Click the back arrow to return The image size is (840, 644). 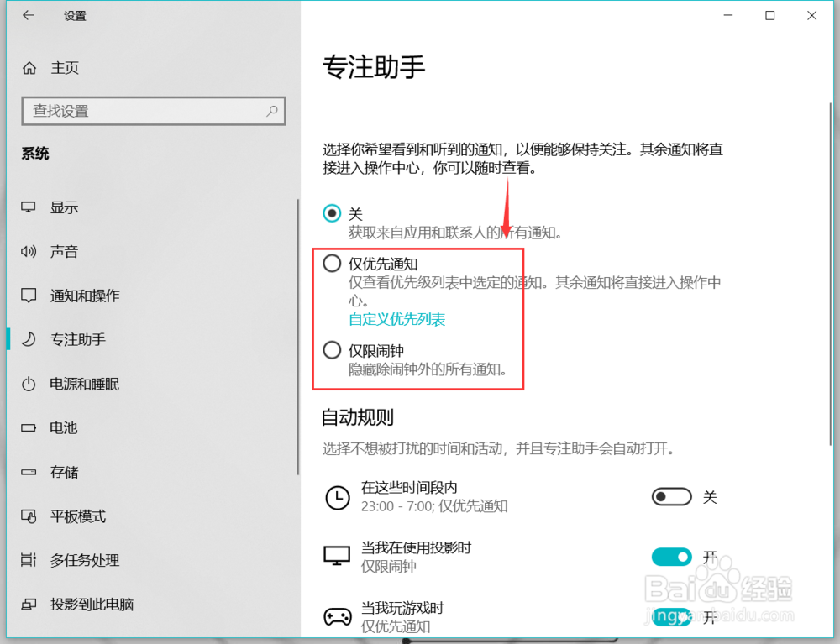[x=28, y=15]
